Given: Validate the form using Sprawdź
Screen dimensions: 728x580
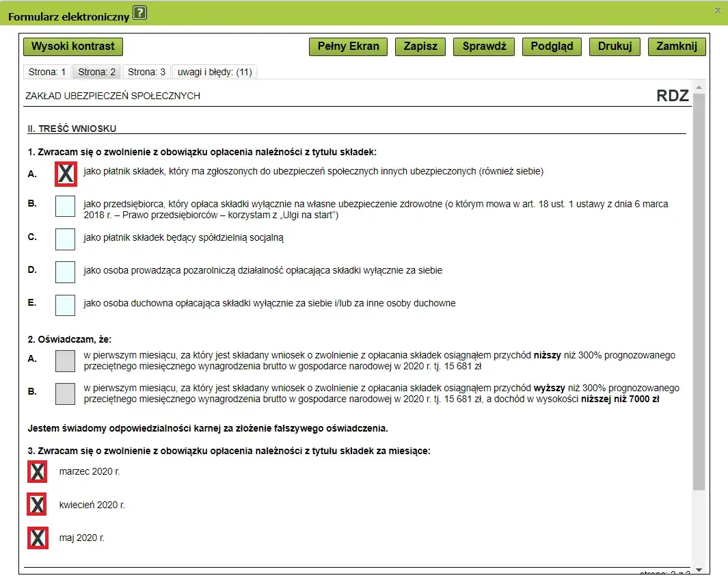Looking at the screenshot, I should (x=483, y=47).
